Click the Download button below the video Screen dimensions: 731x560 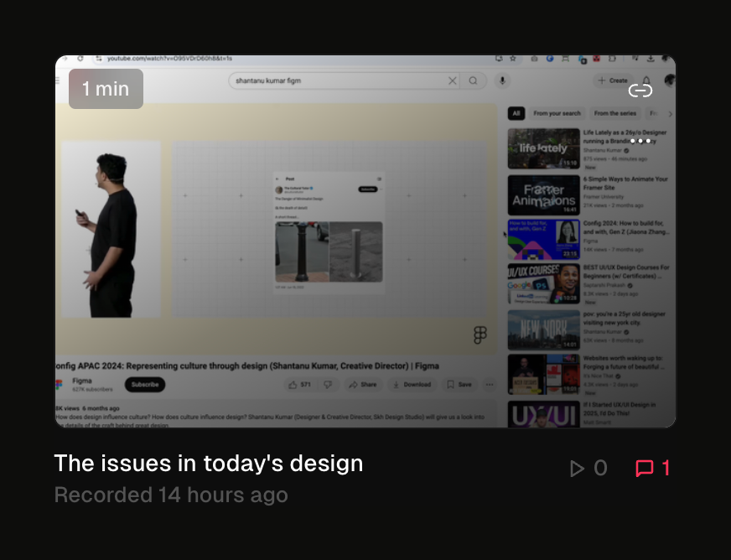coord(412,385)
